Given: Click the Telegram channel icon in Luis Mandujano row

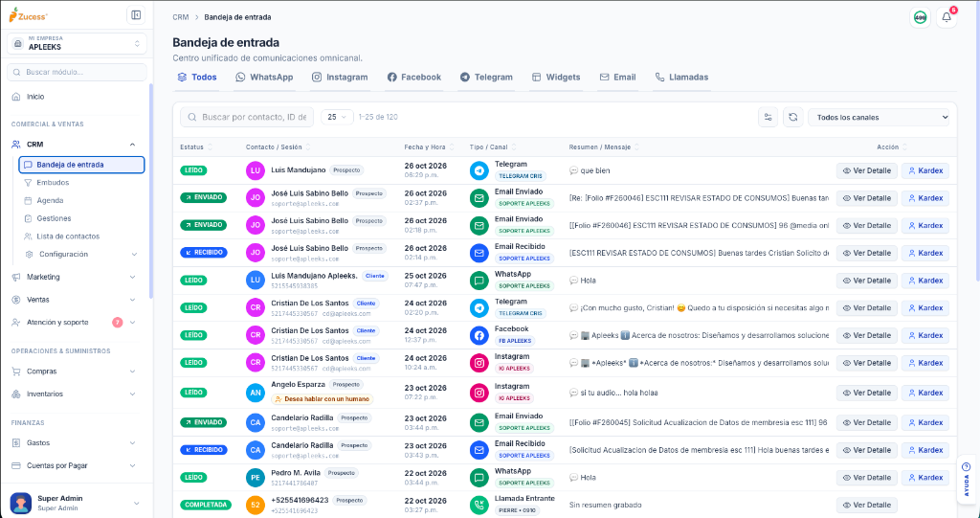Looking at the screenshot, I should tap(479, 170).
